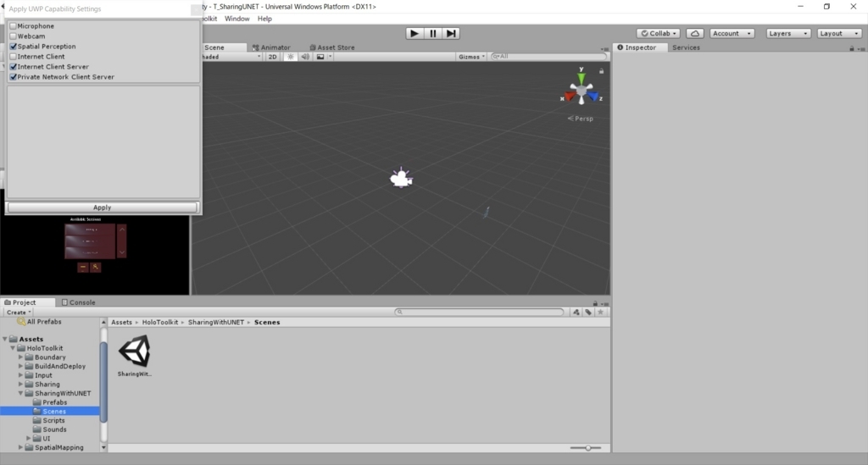Enable the Microphone capability checkbox
This screenshot has width=868, height=465.
pos(14,26)
